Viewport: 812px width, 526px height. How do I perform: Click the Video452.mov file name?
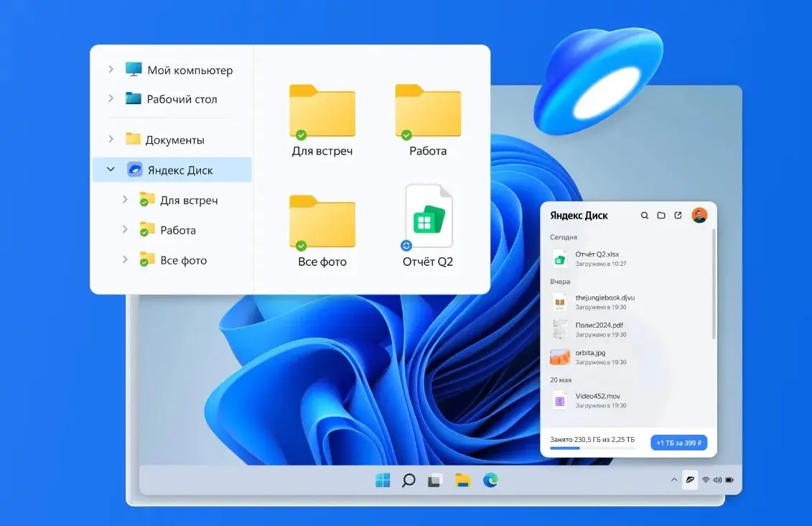click(x=597, y=396)
